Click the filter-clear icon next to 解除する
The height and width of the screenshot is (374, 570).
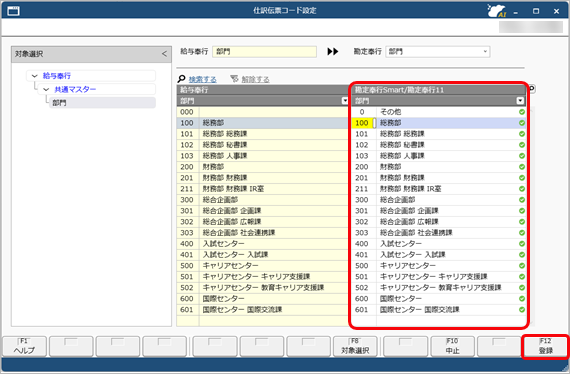[234, 79]
